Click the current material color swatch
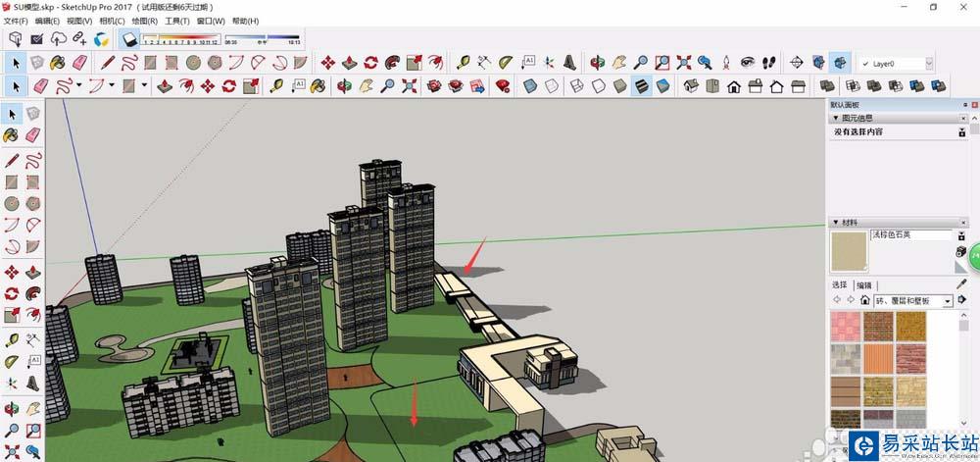The image size is (980, 462). (x=849, y=251)
